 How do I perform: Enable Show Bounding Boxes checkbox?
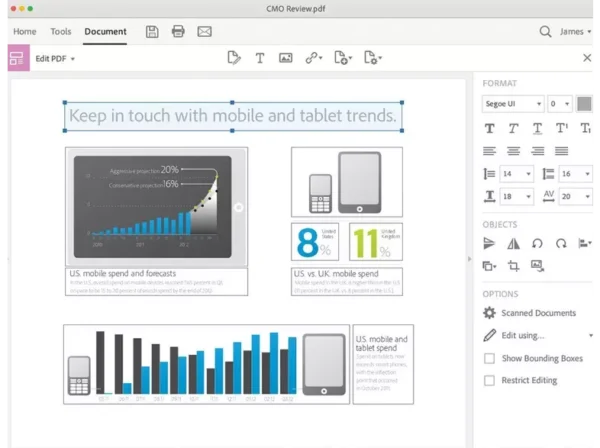pyautogui.click(x=490, y=358)
